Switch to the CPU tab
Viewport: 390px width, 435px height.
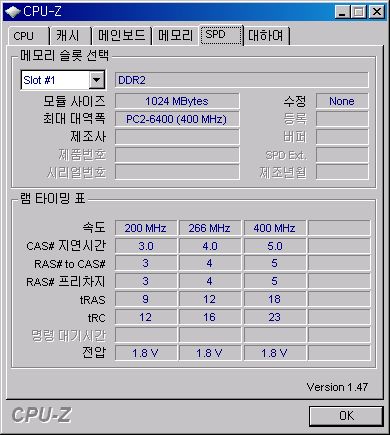[x=28, y=36]
